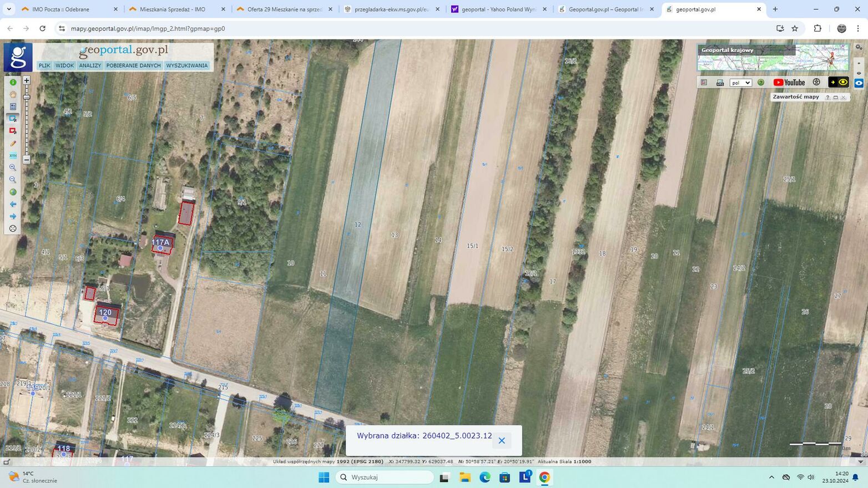Screen dimensions: 868x488
Task: Open the WYSZUKIWANIA menu
Action: pyautogui.click(x=187, y=65)
